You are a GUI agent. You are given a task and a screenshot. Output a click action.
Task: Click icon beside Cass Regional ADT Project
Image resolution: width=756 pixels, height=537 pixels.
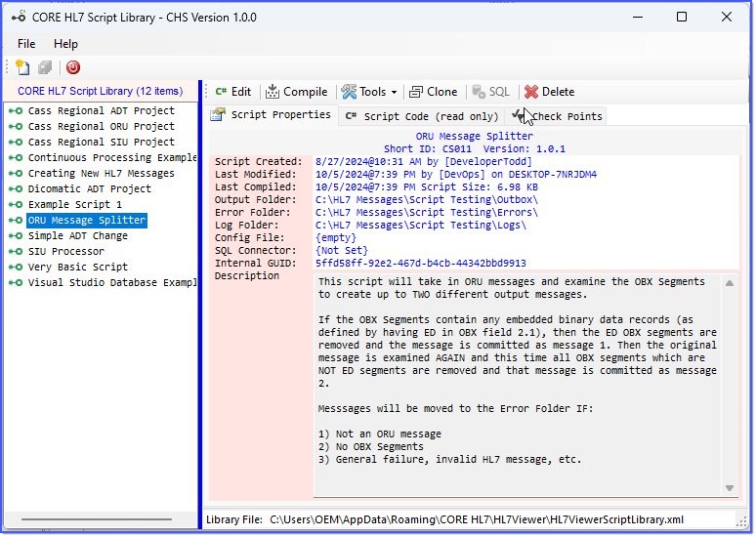pos(16,111)
